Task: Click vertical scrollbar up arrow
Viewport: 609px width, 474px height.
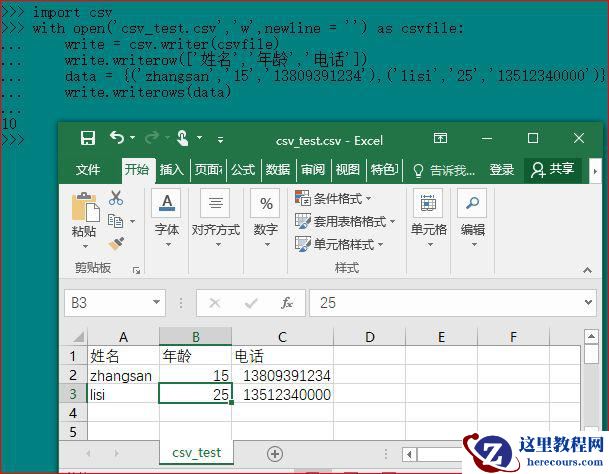Action: [x=591, y=336]
